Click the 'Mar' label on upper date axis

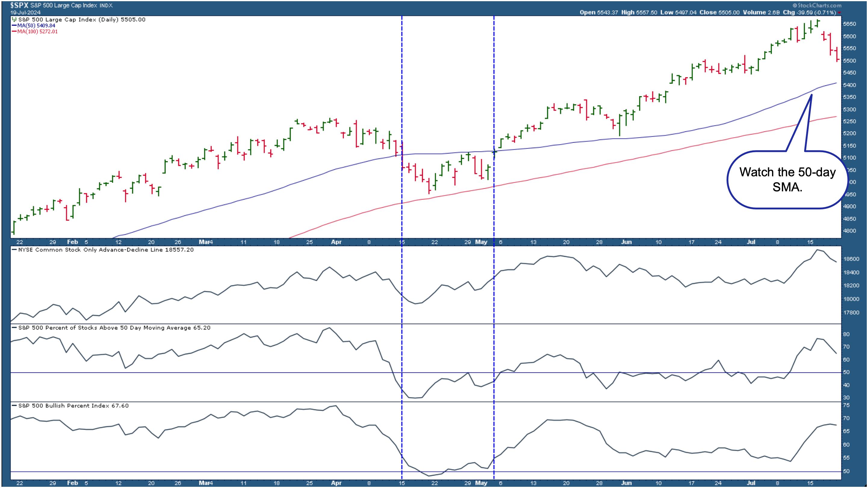tap(205, 242)
